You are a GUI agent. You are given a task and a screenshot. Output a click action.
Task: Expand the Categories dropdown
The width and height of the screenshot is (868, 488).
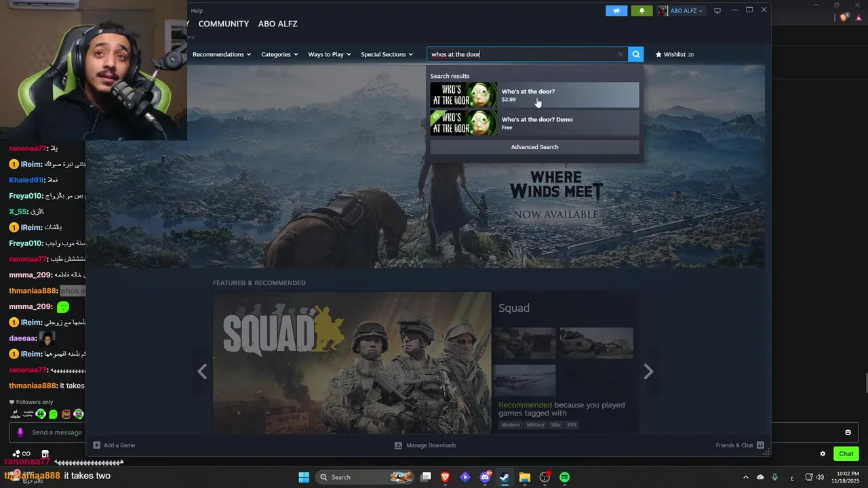[279, 54]
